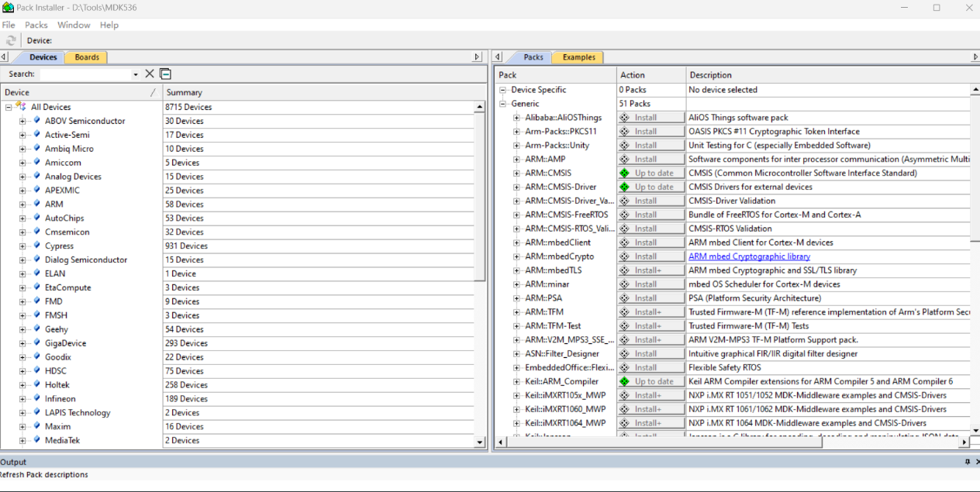Viewport: 980px width, 492px height.
Task: Click Install+ for ARM::mbedTLS
Action: click(651, 270)
